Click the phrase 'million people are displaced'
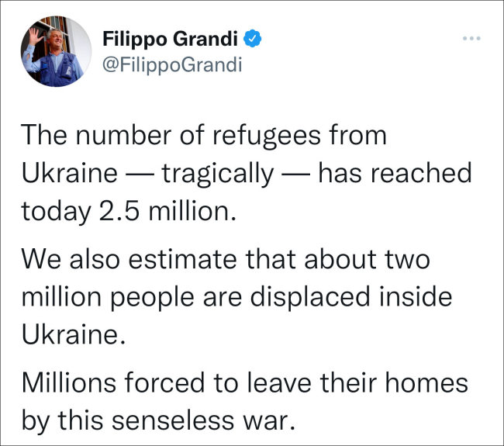 (195, 297)
